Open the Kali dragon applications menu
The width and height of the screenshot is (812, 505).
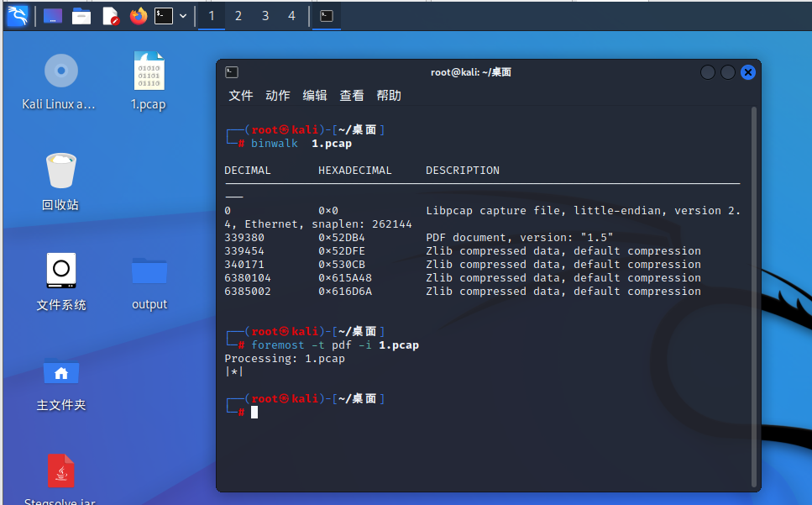(x=18, y=15)
